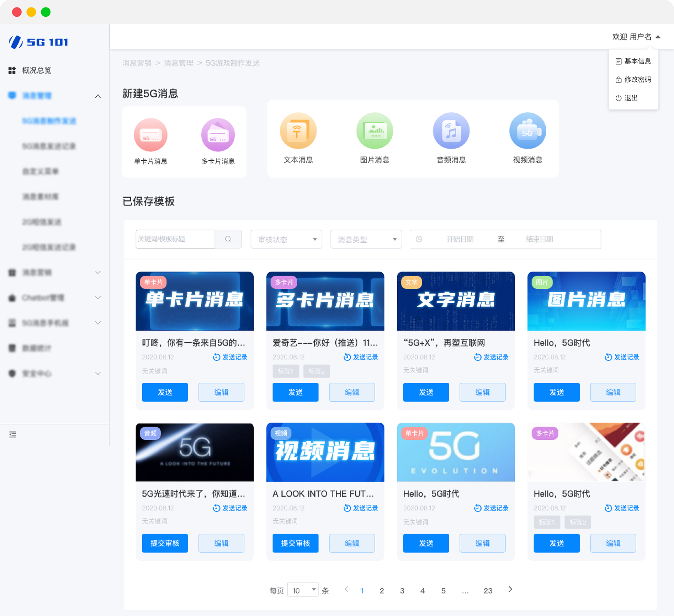Viewport: 674px width, 616px height.
Task: Start a video message (视频消息)
Action: 527,131
